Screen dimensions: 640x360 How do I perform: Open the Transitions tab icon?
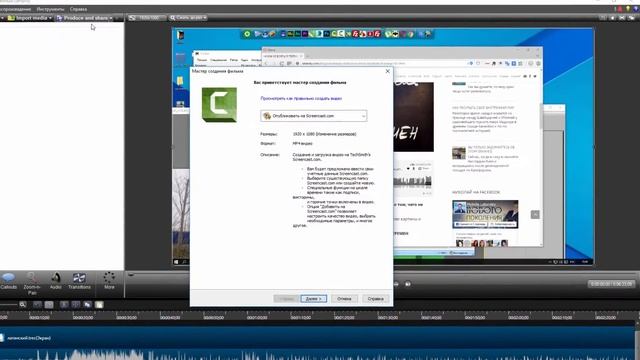click(x=79, y=281)
